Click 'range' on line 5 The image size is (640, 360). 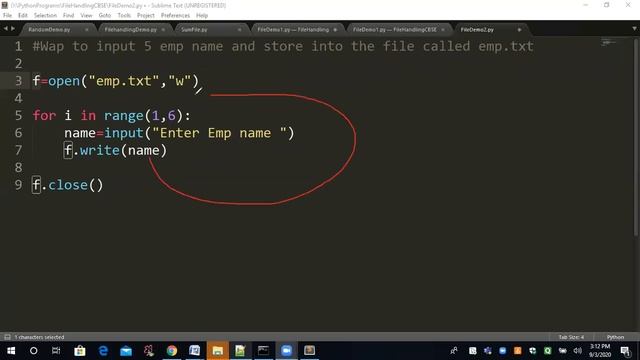coord(123,116)
